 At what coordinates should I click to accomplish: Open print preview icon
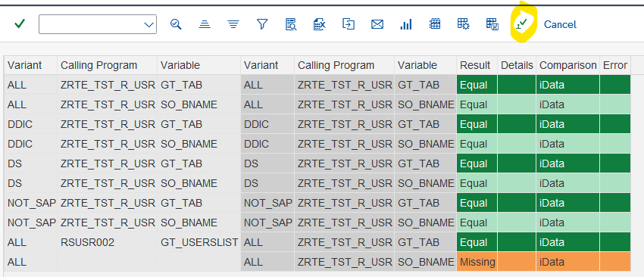[x=291, y=24]
